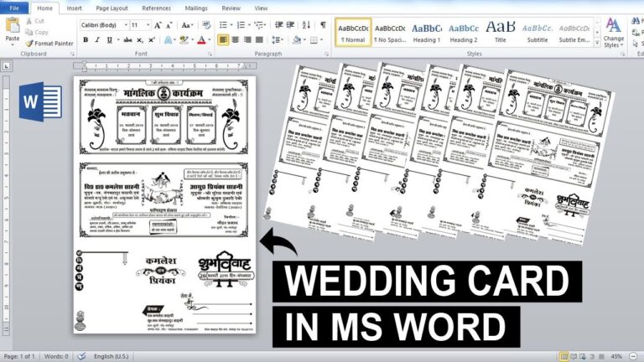Open the Page Layout tab
This screenshot has width=644, height=362.
[x=112, y=8]
